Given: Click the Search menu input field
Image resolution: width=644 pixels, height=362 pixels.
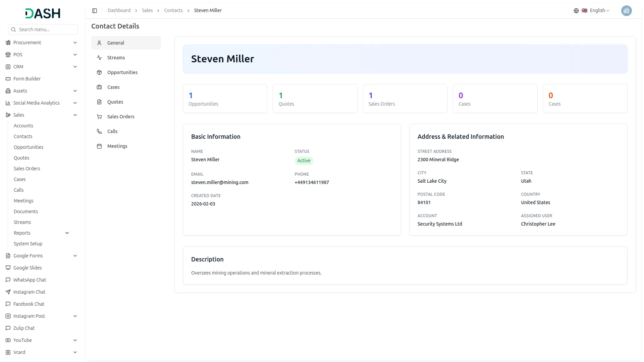Looking at the screenshot, I should [46, 29].
